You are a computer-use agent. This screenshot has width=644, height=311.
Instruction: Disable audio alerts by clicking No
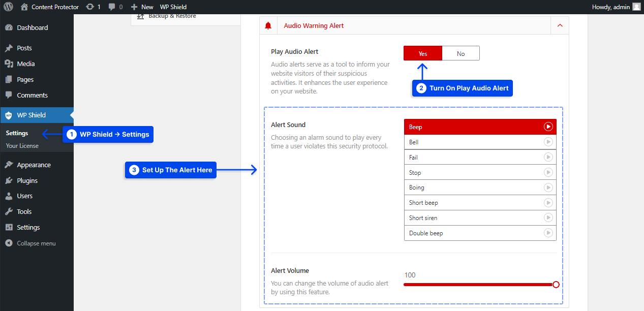(x=461, y=53)
